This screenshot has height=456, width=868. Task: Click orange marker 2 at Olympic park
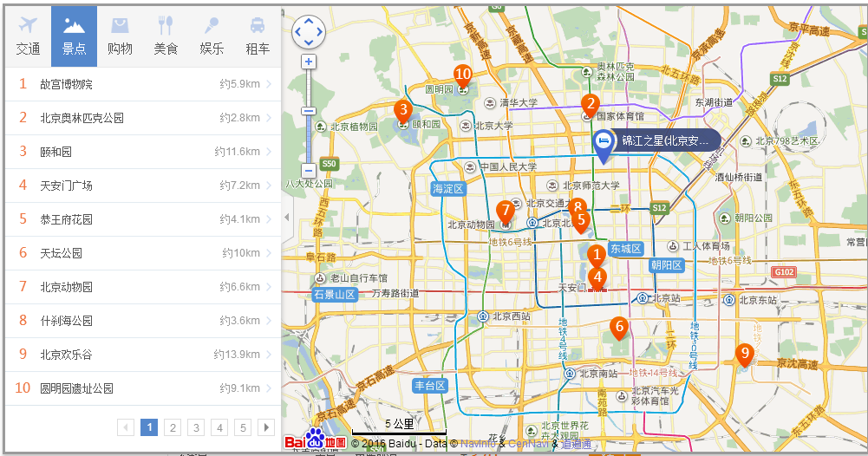pos(591,104)
